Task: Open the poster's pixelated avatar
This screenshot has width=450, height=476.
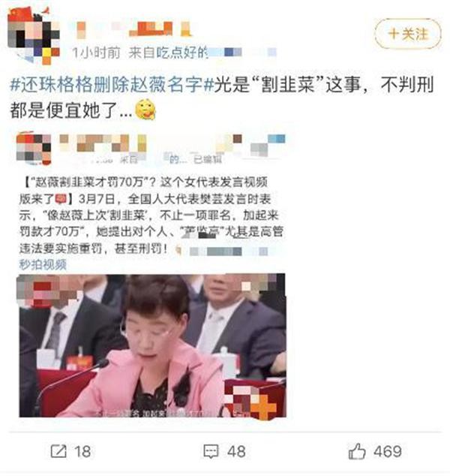Action: (x=33, y=36)
